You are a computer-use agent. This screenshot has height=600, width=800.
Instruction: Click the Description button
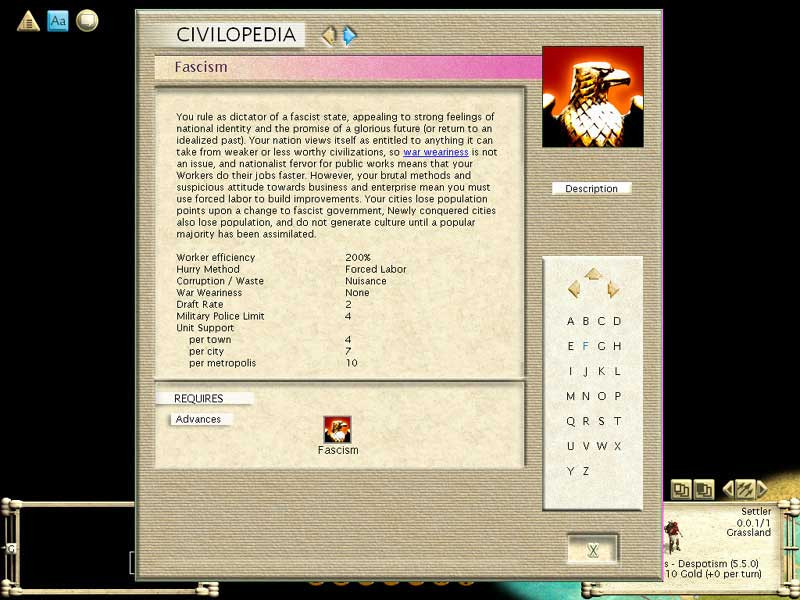pyautogui.click(x=591, y=188)
